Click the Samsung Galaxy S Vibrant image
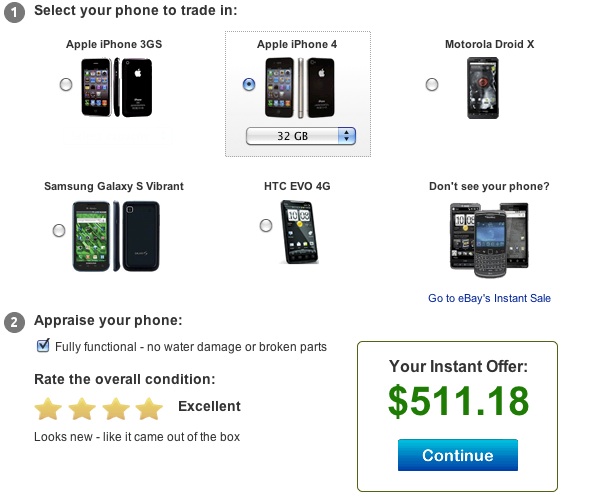This screenshot has width=600, height=497. (x=114, y=235)
